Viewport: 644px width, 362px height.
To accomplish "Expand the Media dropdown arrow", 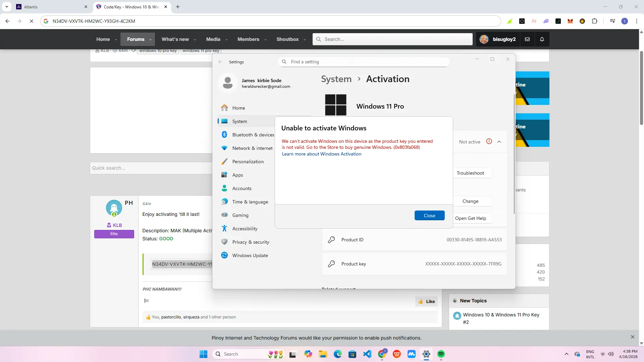I will pyautogui.click(x=226, y=40).
